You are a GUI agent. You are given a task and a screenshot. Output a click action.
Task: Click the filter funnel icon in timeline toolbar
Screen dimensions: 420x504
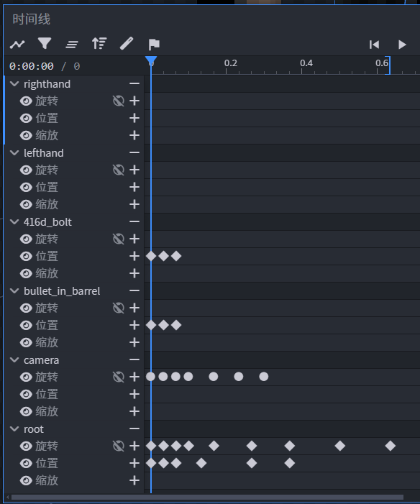click(45, 43)
